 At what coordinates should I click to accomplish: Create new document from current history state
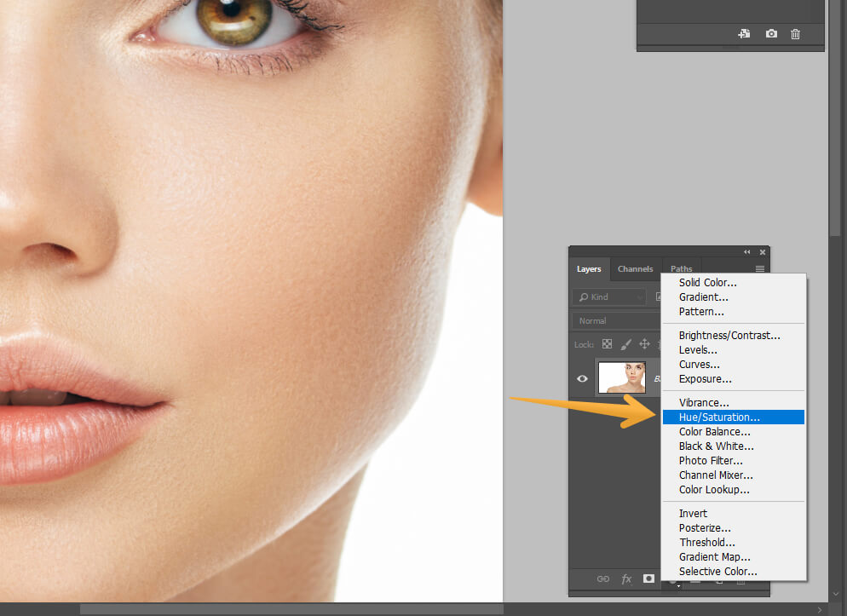pos(744,33)
